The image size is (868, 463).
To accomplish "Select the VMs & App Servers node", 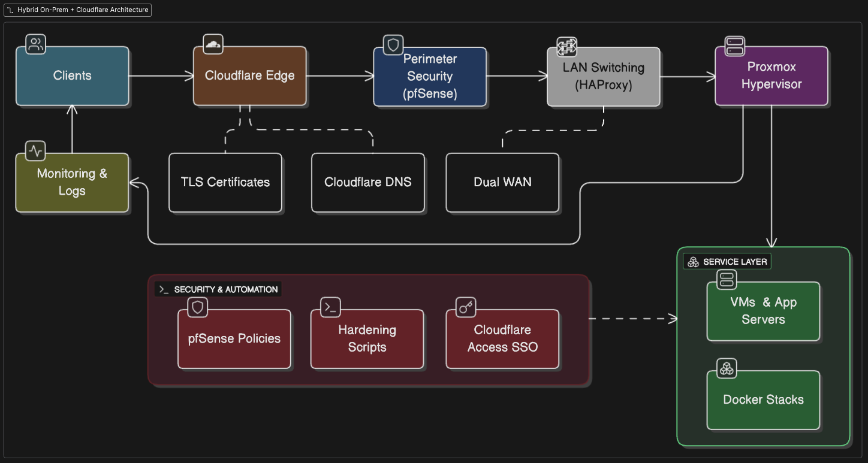I will point(763,311).
